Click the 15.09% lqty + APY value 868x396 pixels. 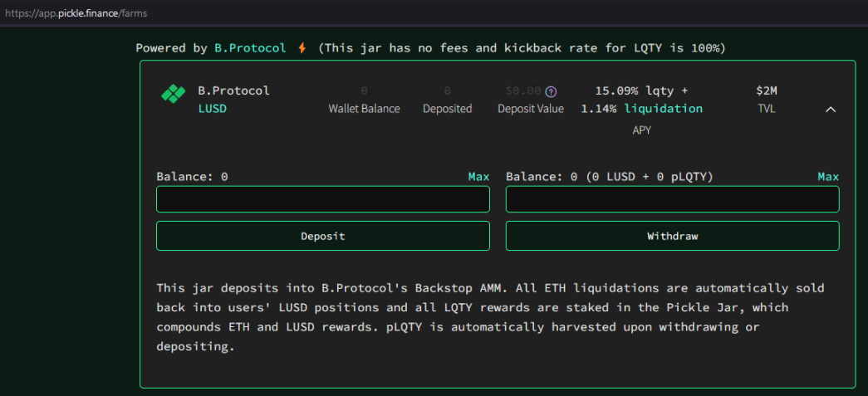(x=641, y=90)
